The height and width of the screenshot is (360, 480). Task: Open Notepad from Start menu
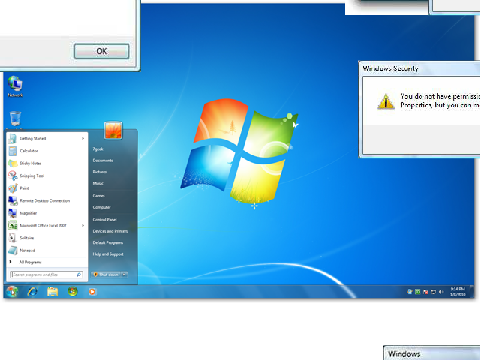pos(47,250)
